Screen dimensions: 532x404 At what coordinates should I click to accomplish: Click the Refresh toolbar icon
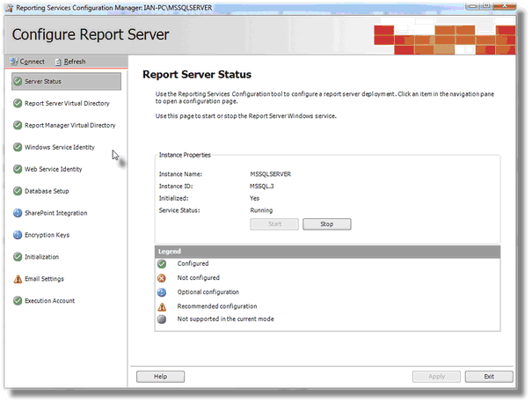coord(58,62)
